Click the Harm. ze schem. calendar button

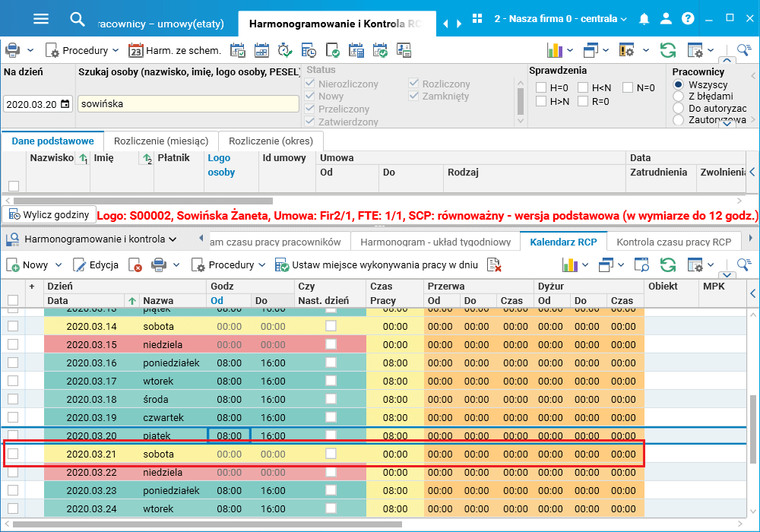[175, 51]
